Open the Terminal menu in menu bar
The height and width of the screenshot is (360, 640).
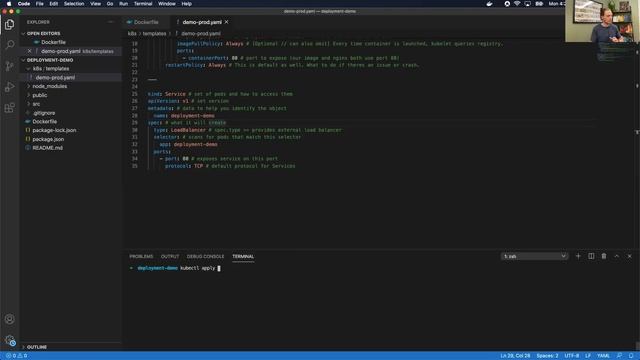pyautogui.click(x=143, y=4)
